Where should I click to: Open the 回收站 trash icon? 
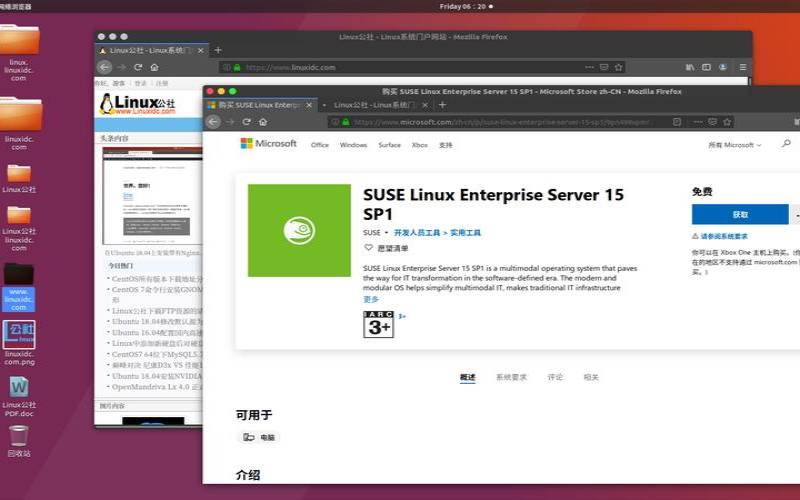(x=19, y=441)
